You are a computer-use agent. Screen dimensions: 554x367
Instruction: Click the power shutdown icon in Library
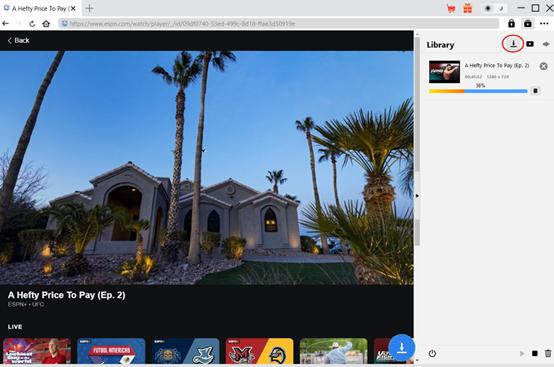click(432, 353)
